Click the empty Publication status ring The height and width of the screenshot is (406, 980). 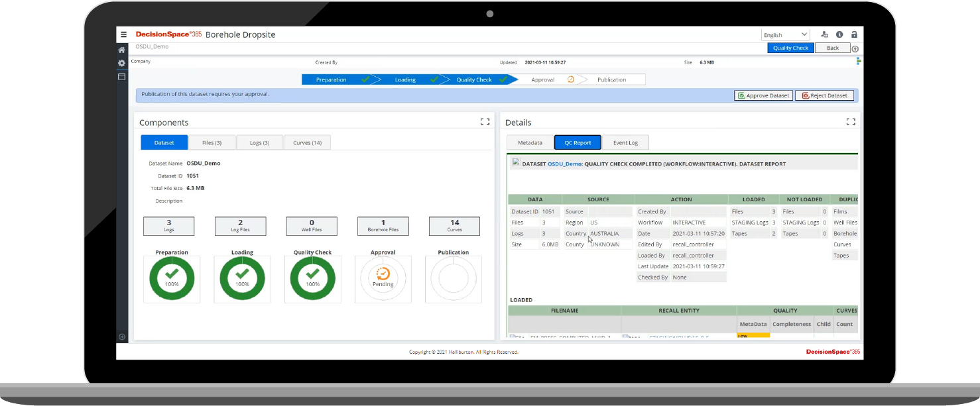pos(453,279)
